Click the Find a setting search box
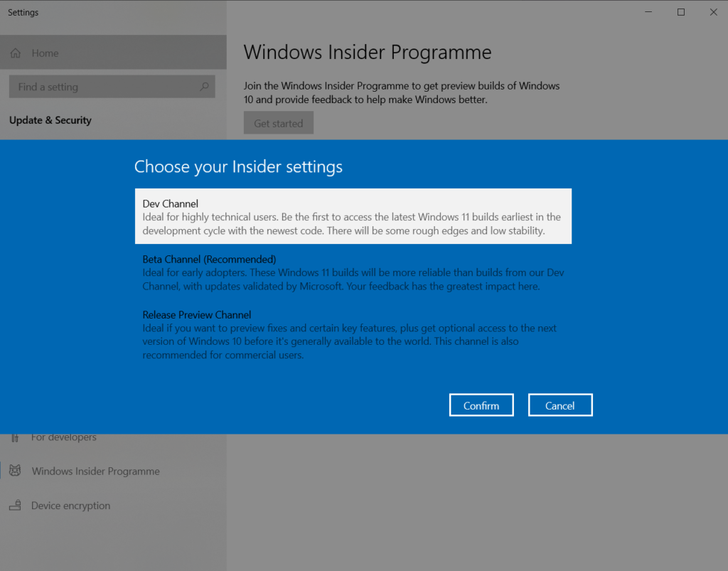This screenshot has height=571, width=728. (x=107, y=86)
